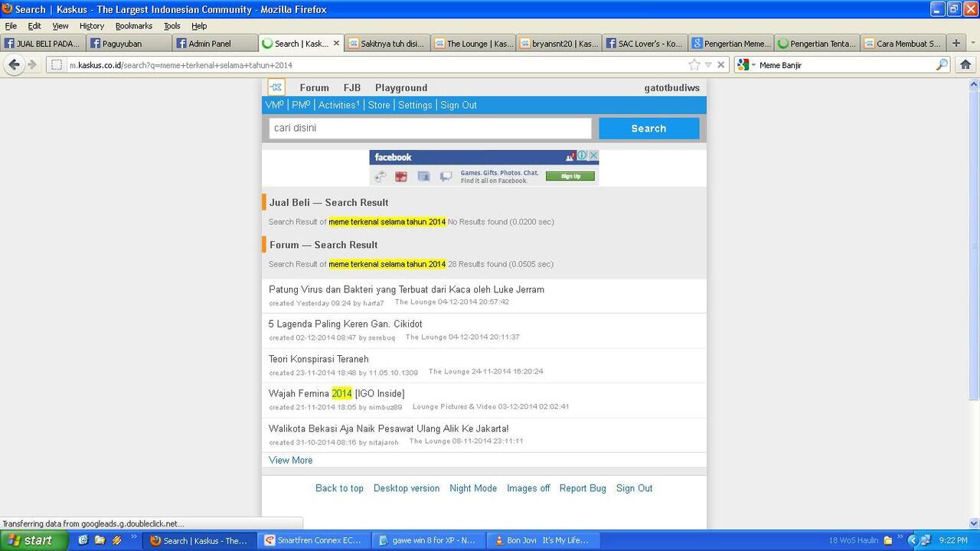This screenshot has height=551, width=980.
Task: Open thread Patung Virus dan Bakteri
Action: click(407, 289)
